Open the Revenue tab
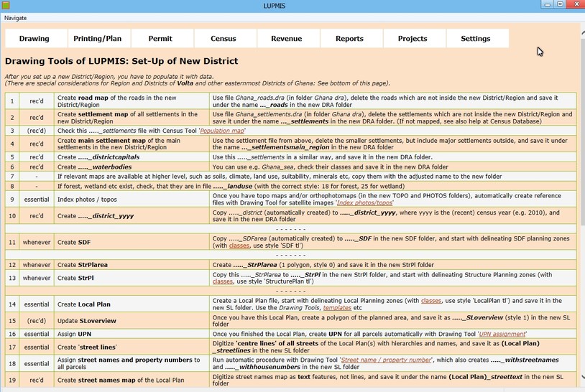585x392 pixels. coord(287,38)
